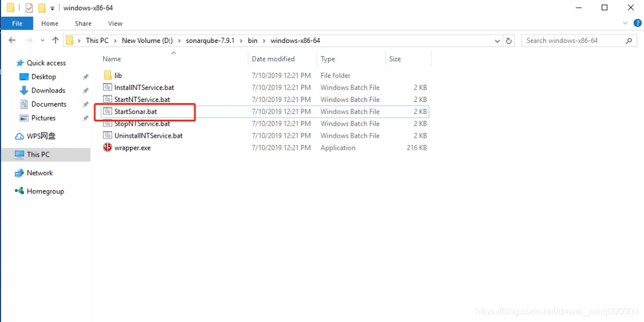Open the address bar history dropdown
Screen dimensions: 644x322
coord(497,41)
